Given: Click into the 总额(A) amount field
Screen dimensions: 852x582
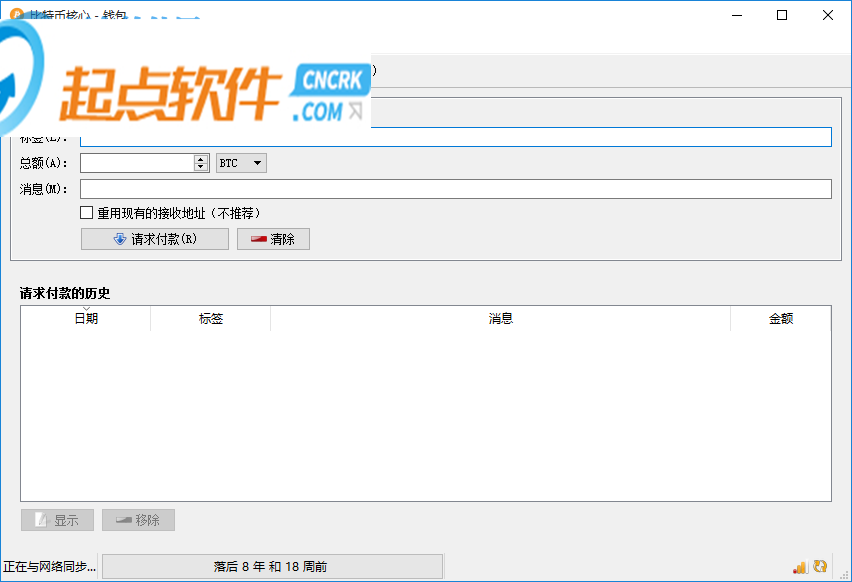Looking at the screenshot, I should tap(137, 163).
